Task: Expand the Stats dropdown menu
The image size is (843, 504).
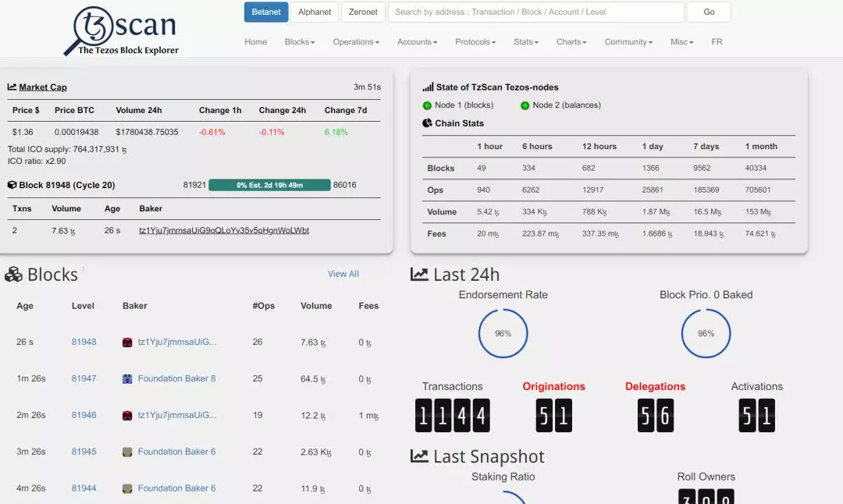Action: (526, 42)
